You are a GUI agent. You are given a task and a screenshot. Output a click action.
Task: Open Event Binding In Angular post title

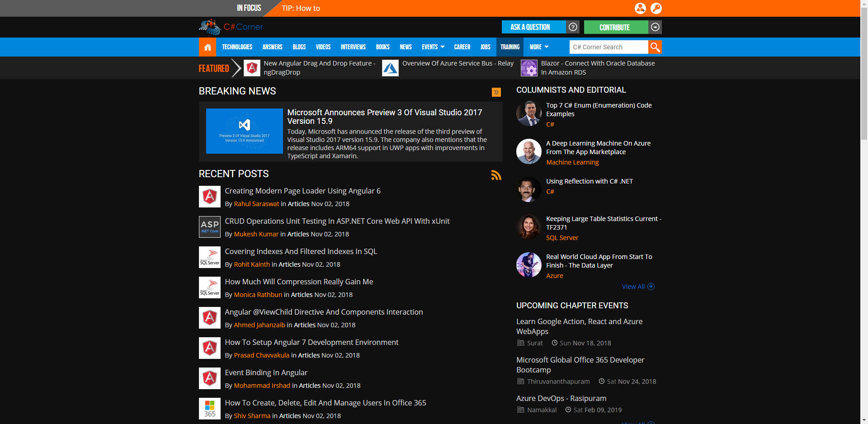click(266, 372)
